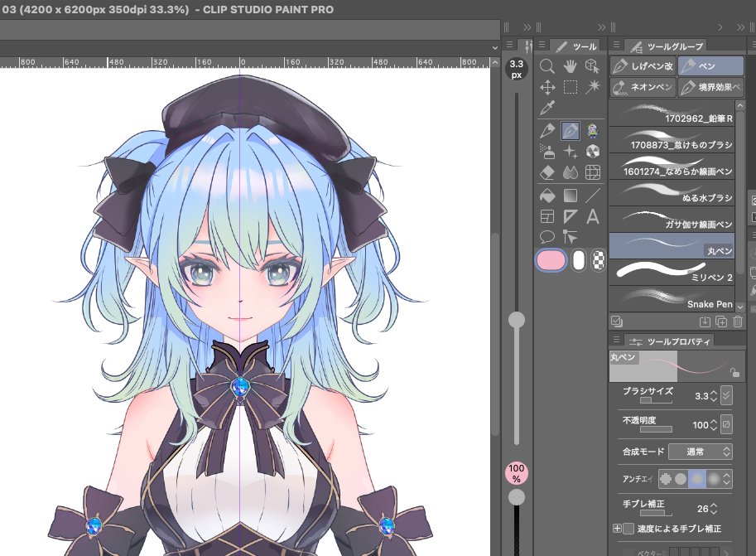Click the 手ブレ補正 26 stepper arrows
Image resolution: width=756 pixels, height=556 pixels.
[714, 509]
